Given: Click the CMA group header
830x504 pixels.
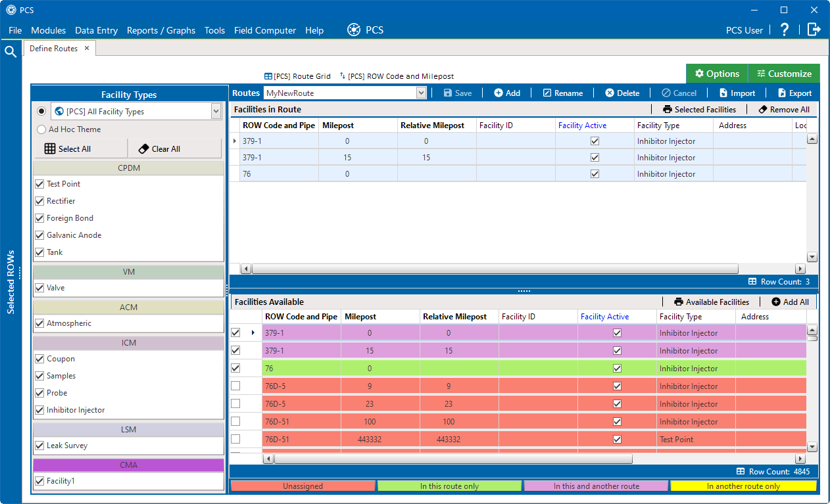Looking at the screenshot, I should coord(128,465).
